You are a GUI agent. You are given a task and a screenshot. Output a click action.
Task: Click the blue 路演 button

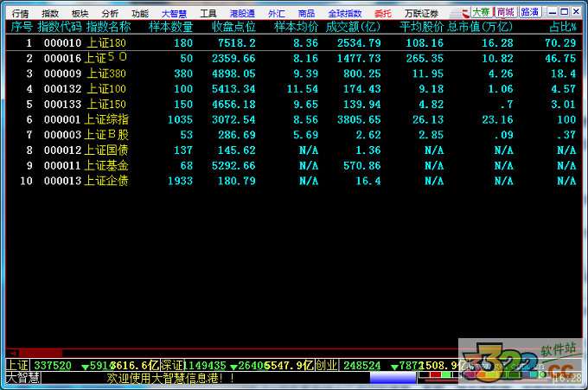[x=530, y=12]
